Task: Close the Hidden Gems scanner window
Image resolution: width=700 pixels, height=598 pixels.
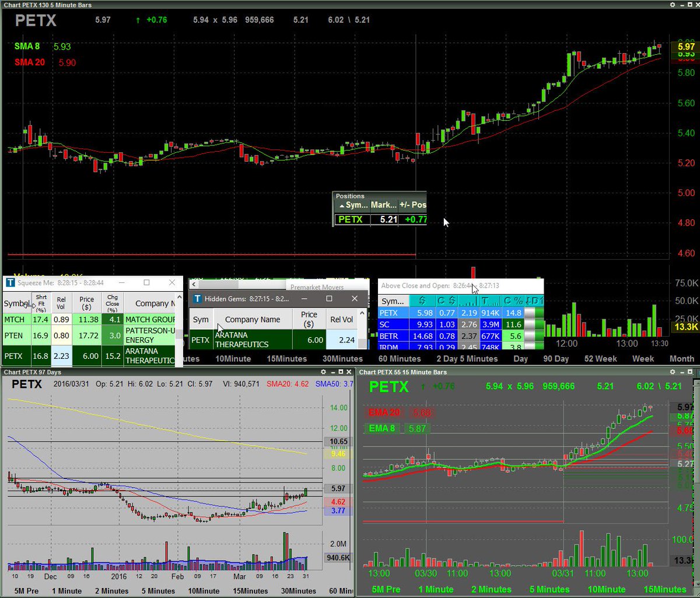Action: pos(355,298)
